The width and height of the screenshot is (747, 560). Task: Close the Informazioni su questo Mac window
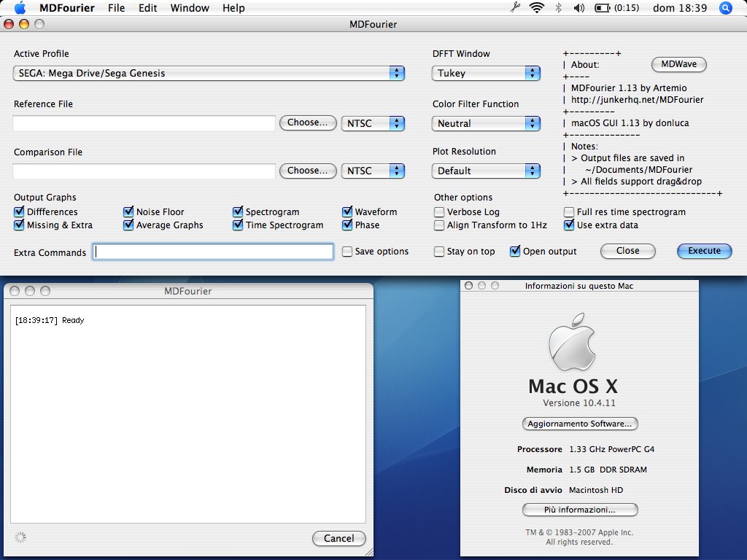point(469,286)
